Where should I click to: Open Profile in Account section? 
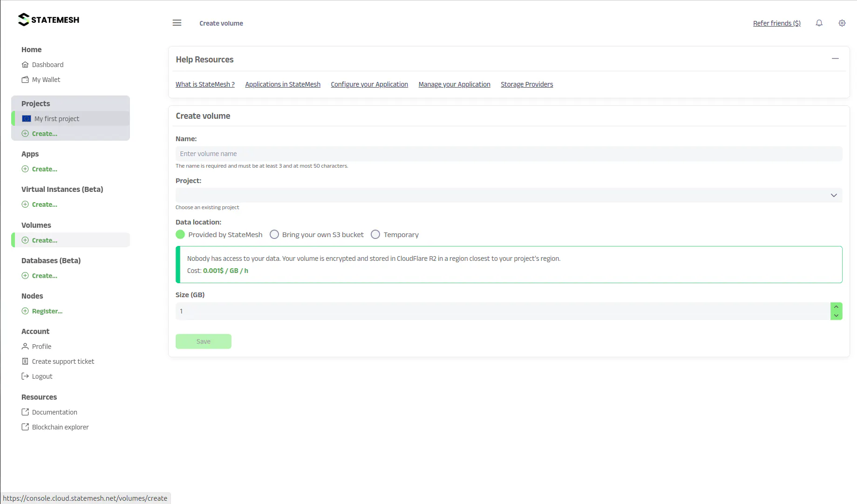point(41,347)
